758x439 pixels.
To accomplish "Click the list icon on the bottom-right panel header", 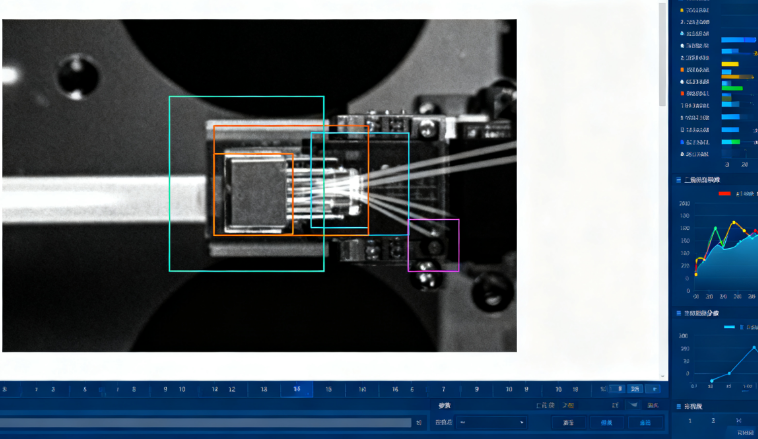I will coord(677,406).
